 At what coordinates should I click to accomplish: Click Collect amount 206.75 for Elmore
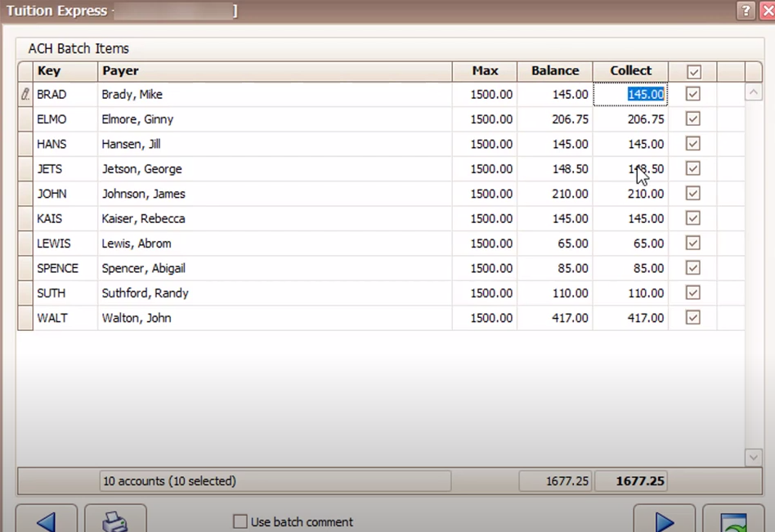(646, 119)
